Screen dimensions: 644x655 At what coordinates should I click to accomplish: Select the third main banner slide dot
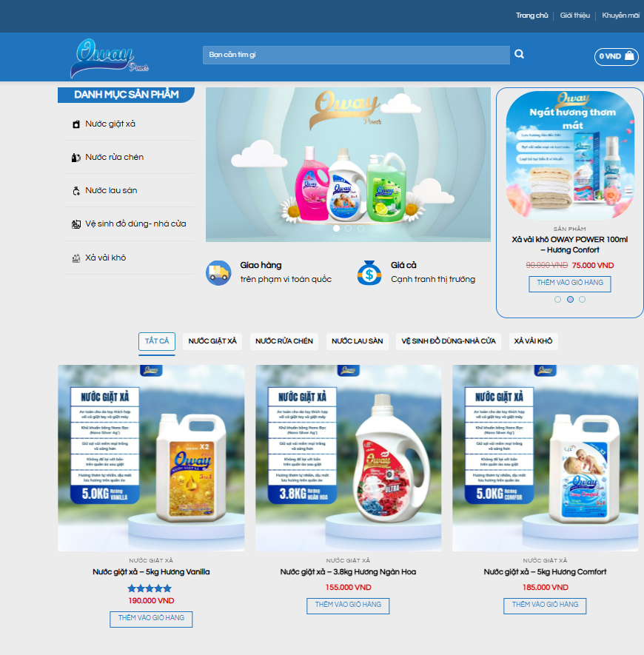pos(360,229)
